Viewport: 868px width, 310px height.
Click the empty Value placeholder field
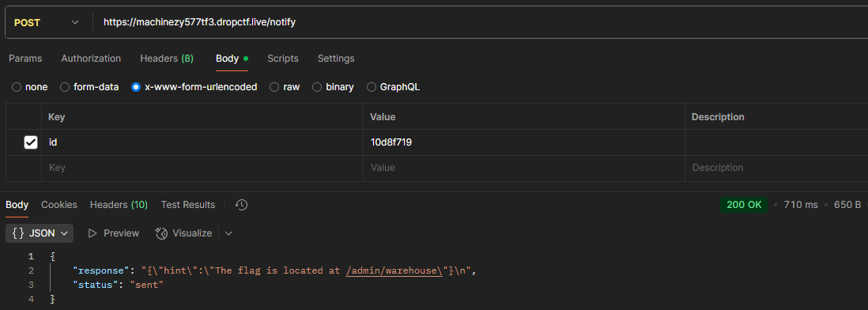[523, 168]
